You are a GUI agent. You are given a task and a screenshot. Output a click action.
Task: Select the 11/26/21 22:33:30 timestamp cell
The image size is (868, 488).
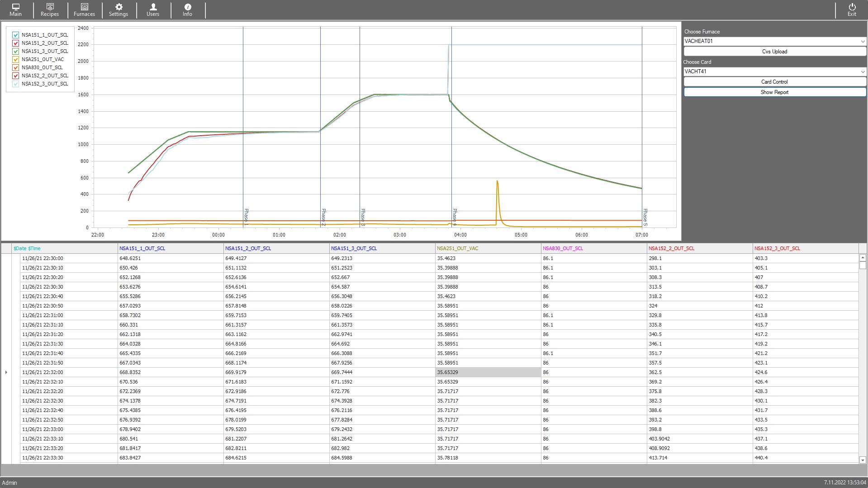pyautogui.click(x=69, y=458)
